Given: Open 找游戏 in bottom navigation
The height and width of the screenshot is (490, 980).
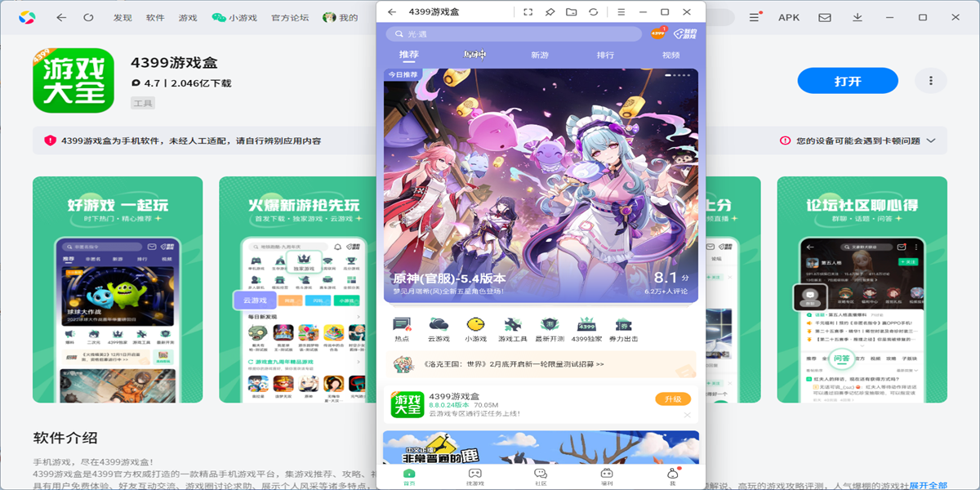Looking at the screenshot, I should click(x=474, y=476).
